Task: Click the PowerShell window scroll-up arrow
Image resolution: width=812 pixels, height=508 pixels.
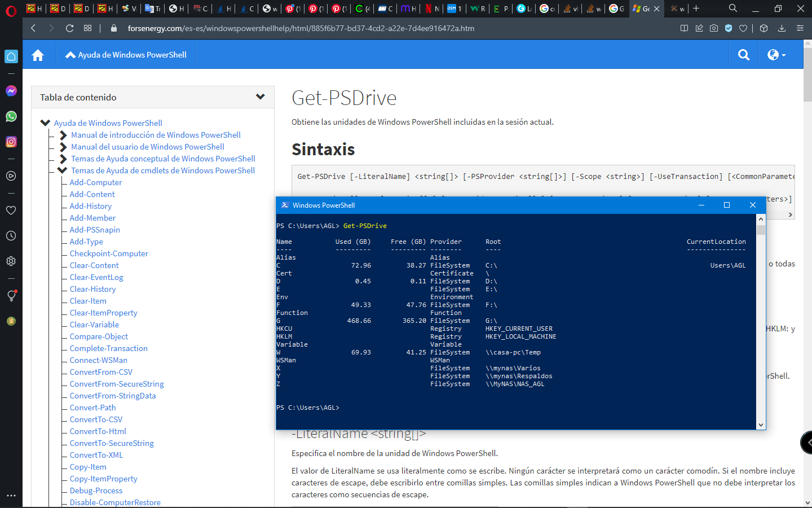Action: [x=761, y=219]
